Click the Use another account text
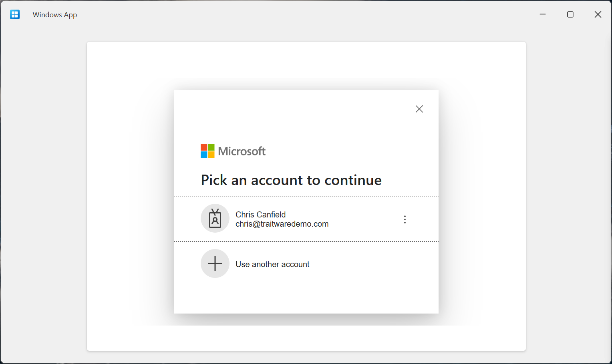 272,264
